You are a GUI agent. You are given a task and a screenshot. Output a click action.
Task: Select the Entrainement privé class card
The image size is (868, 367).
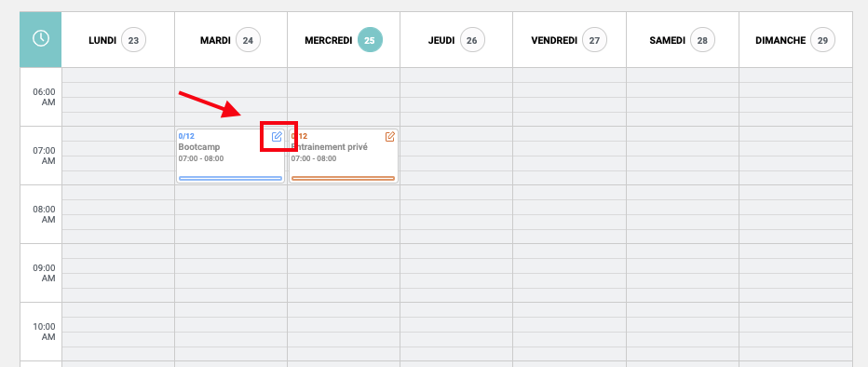pyautogui.click(x=344, y=156)
